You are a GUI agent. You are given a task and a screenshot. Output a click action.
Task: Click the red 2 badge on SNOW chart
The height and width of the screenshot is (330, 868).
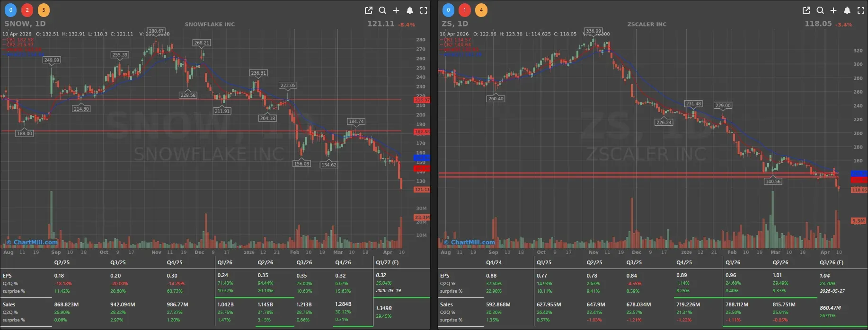[27, 10]
